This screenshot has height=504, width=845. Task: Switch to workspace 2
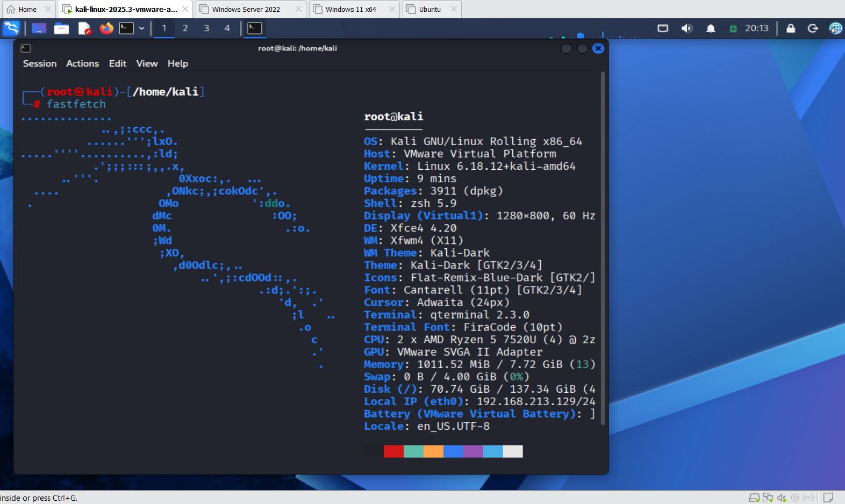click(x=185, y=28)
